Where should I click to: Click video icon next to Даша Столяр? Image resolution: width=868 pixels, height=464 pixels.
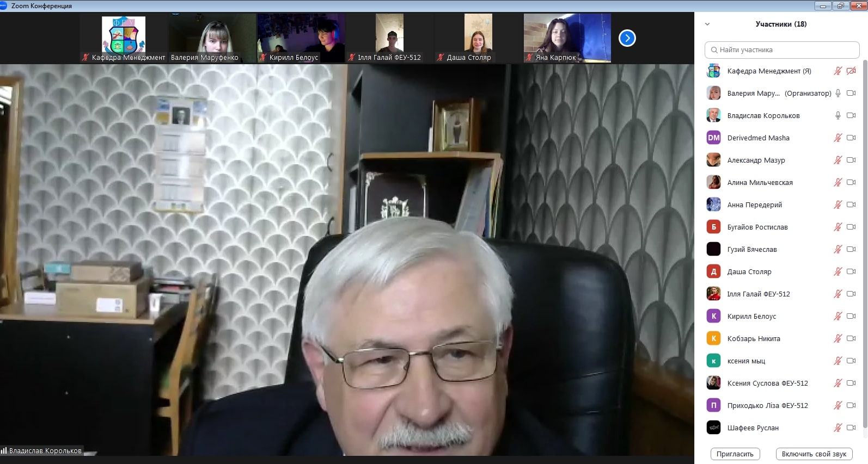(851, 271)
